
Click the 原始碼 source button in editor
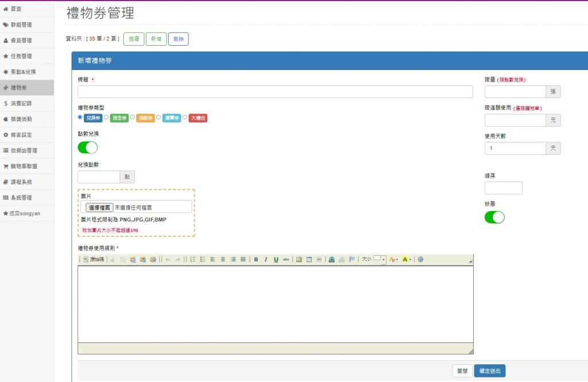click(94, 260)
